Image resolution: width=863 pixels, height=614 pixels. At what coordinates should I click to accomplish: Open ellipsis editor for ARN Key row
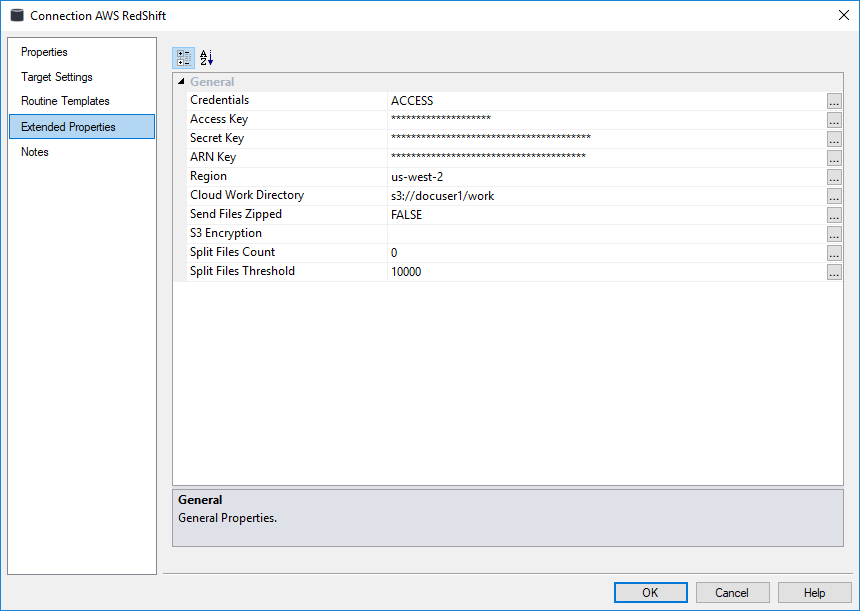click(x=834, y=158)
